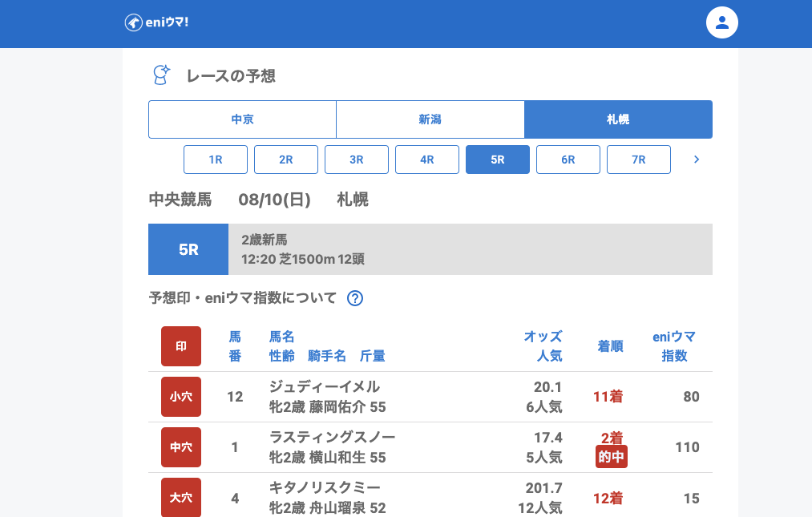Viewport: 812px width, 517px height.
Task: Open 予想印・eniウマ指数について explanation link
Action: click(243, 298)
